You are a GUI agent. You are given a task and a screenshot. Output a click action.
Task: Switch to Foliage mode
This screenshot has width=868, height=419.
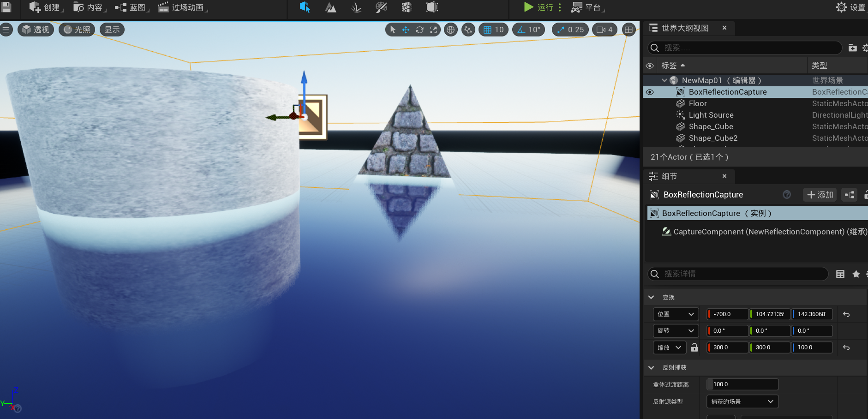[x=356, y=7]
